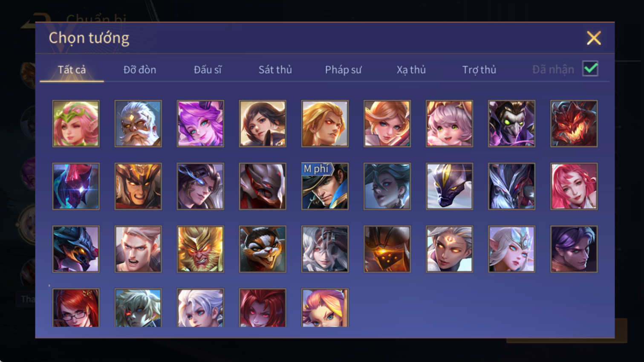Pick the purple-haired girl hero portrait
This screenshot has width=644, height=362.
[x=200, y=124]
